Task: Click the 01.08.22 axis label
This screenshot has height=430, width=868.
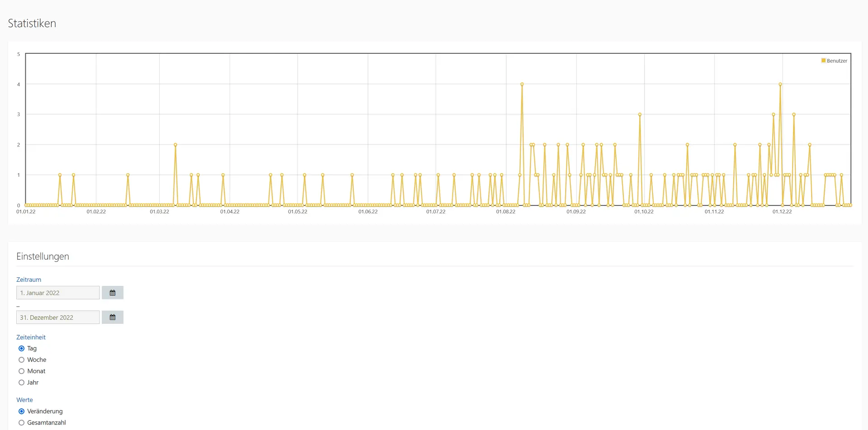Action: tap(505, 211)
